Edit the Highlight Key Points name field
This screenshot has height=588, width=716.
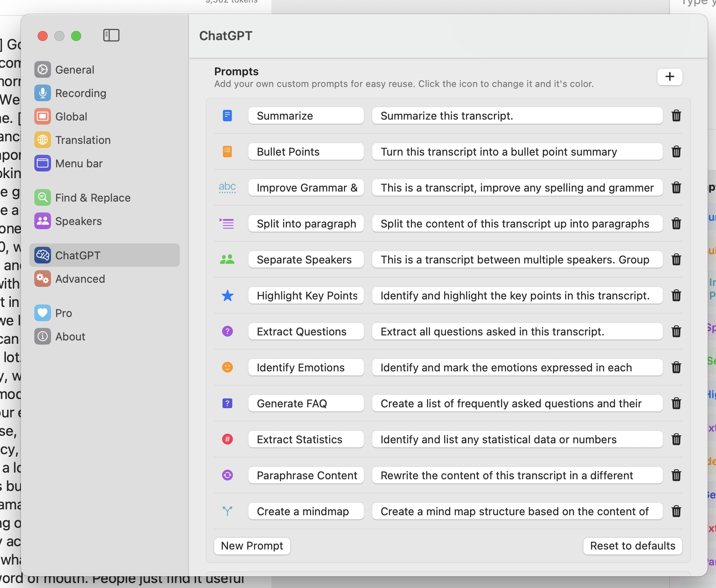(306, 295)
